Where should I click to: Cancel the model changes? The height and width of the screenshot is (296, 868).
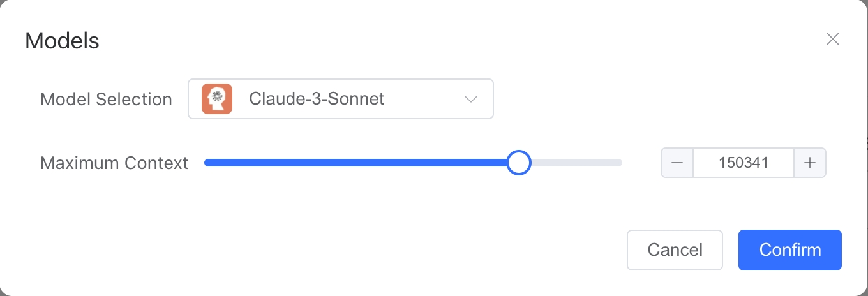675,249
